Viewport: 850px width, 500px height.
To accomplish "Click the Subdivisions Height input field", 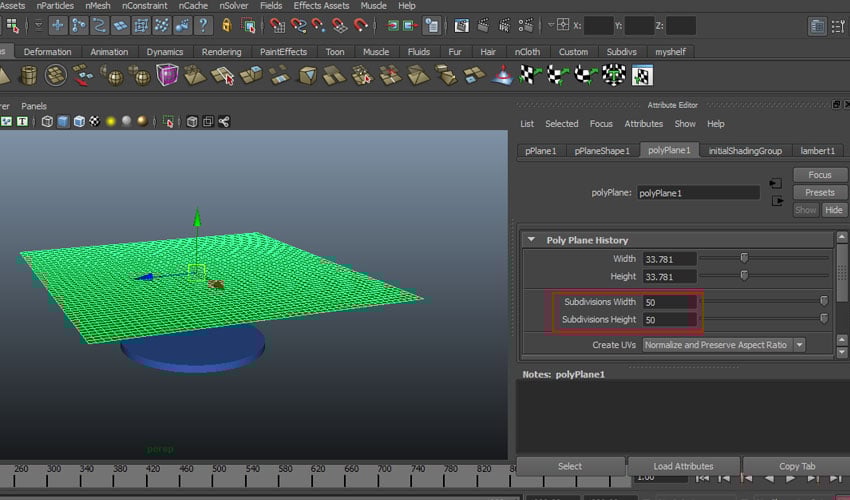I will [x=669, y=320].
